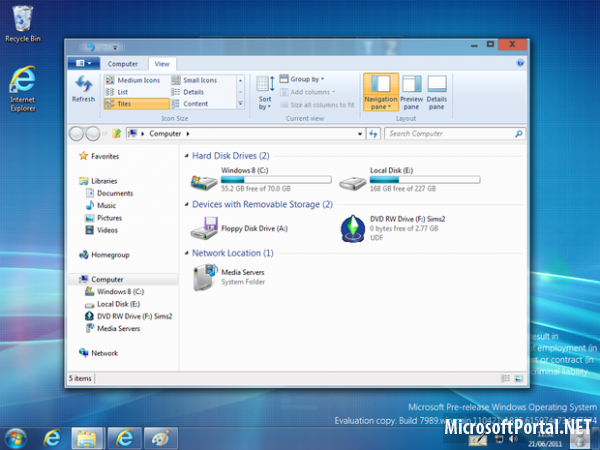Open Media Servers in navigation tree
This screenshot has height=450, width=600.
click(x=112, y=329)
